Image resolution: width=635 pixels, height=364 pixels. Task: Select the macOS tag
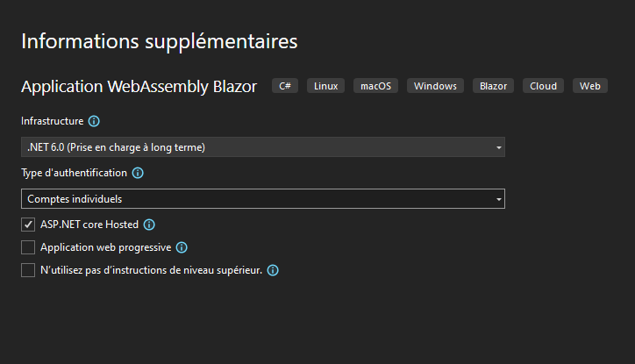point(375,86)
